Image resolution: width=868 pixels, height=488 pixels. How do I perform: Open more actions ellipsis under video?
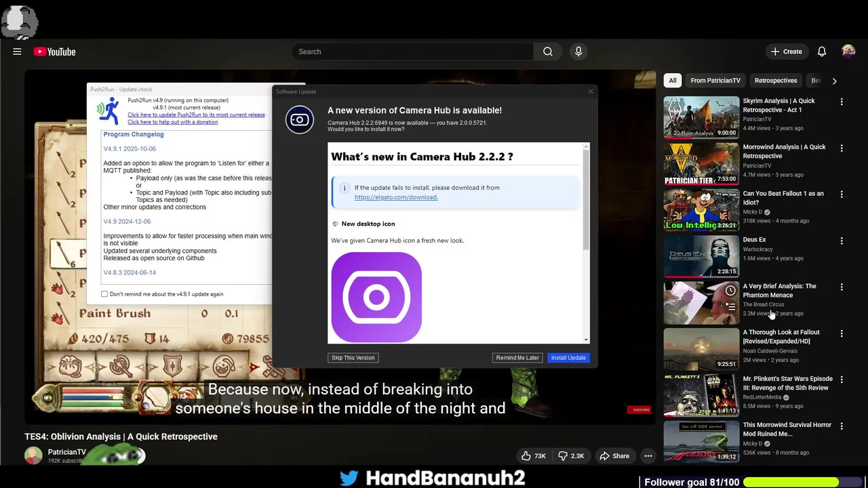pyautogui.click(x=648, y=456)
